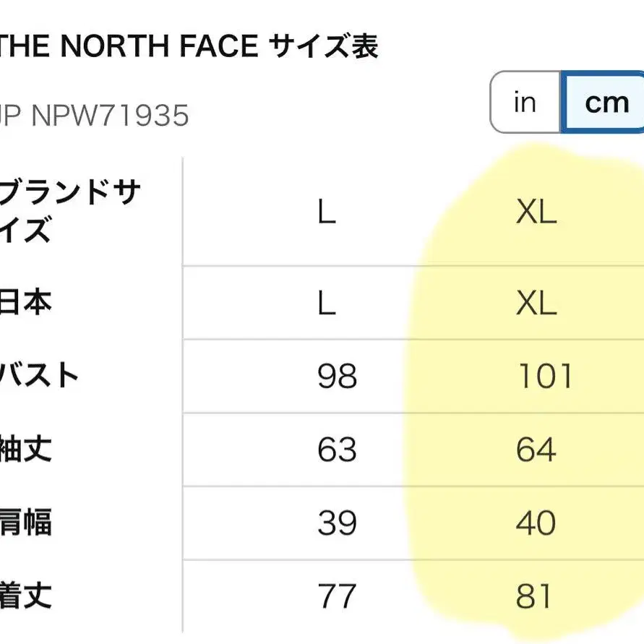
Task: Click the ブランドサイズ row label
Action: (69, 212)
